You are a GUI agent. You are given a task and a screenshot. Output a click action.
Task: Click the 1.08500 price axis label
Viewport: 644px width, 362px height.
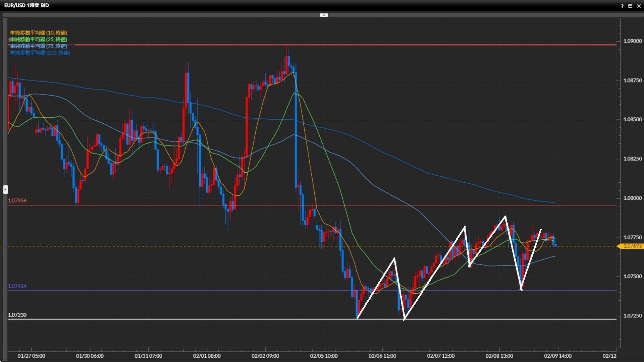coord(632,120)
